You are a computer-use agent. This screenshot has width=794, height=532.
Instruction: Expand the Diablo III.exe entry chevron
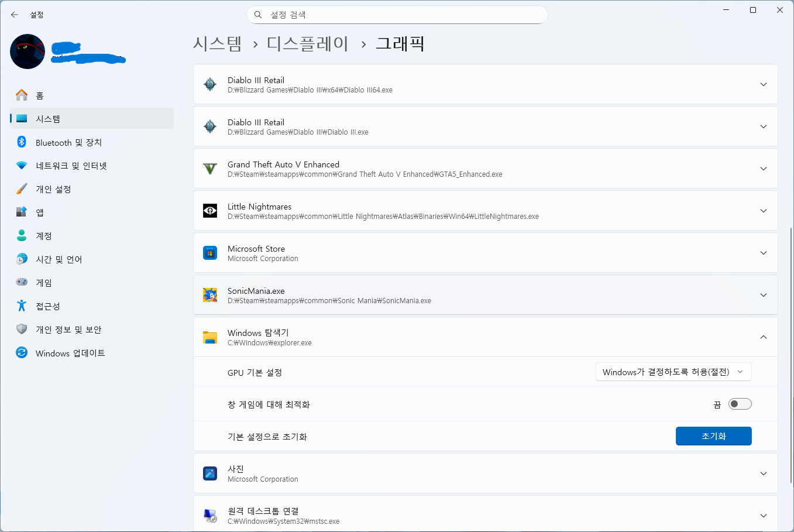(764, 126)
